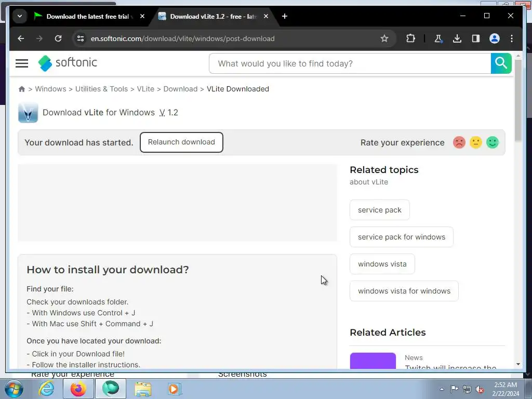The image size is (532, 399).
Task: Switch to the 'Download the latest free trial' tab
Action: click(87, 16)
